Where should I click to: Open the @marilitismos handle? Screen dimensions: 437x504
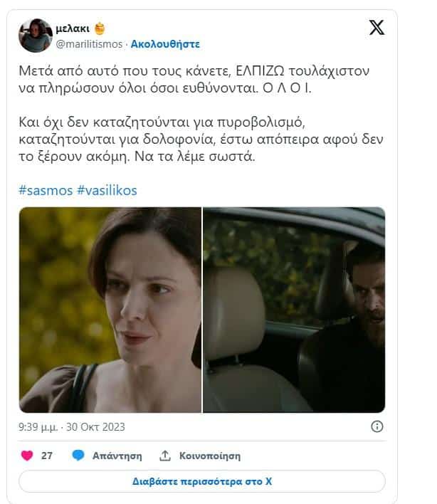(89, 43)
